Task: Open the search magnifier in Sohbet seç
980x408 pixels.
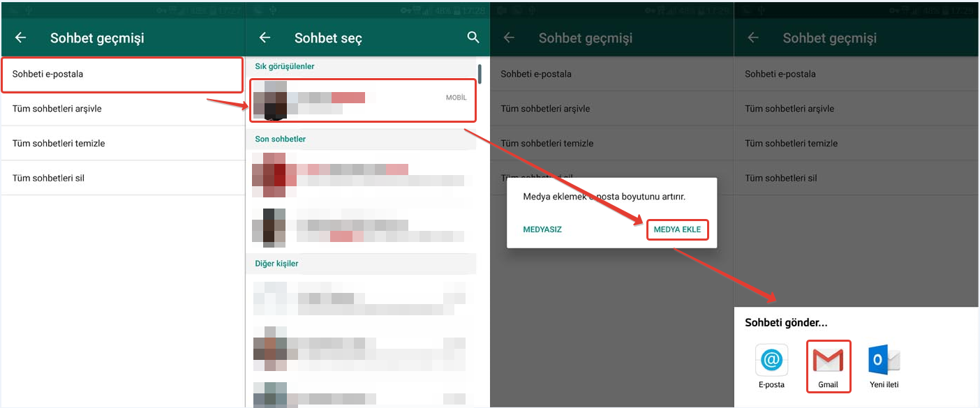Action: [473, 38]
